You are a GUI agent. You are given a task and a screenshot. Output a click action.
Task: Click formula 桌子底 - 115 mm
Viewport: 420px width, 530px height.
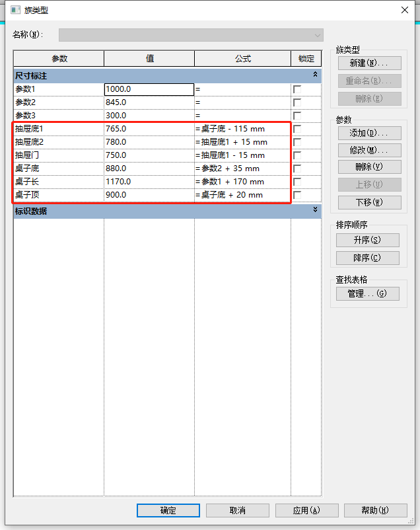[233, 129]
